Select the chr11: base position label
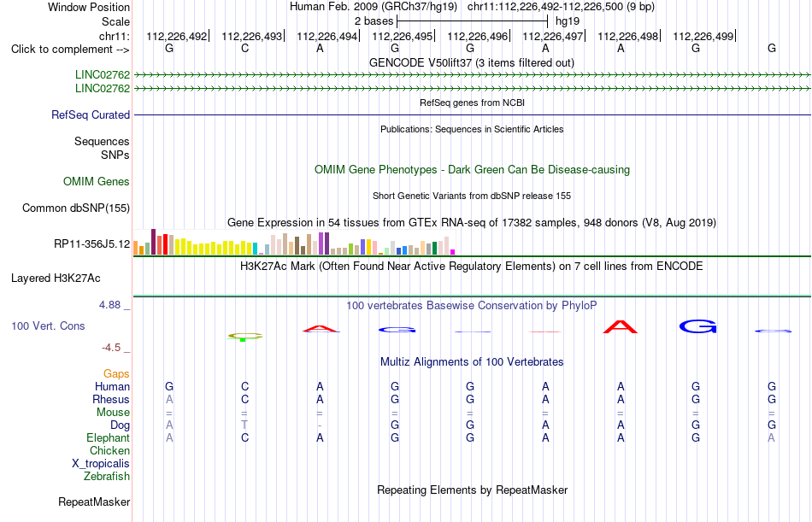 (115, 36)
